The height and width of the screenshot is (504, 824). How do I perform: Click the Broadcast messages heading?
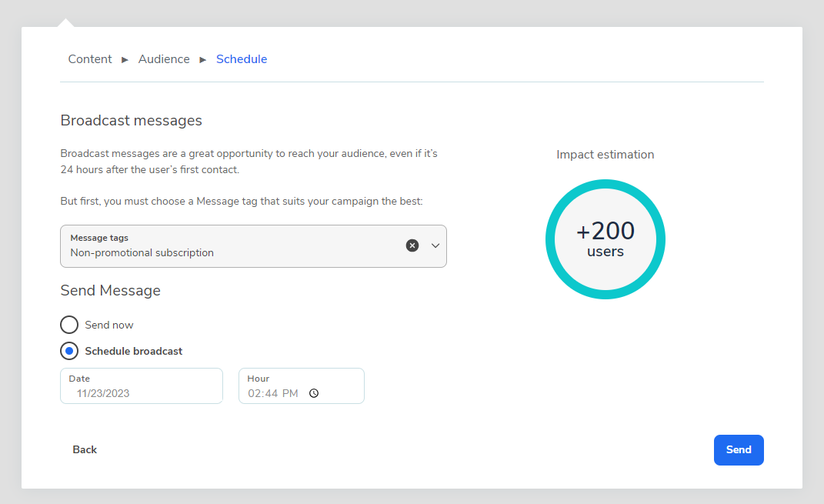click(x=132, y=121)
